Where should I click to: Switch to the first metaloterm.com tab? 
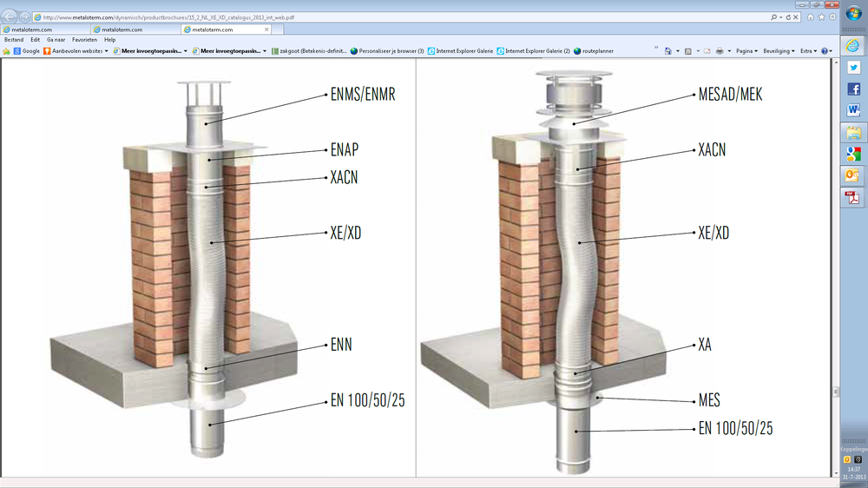45,30
